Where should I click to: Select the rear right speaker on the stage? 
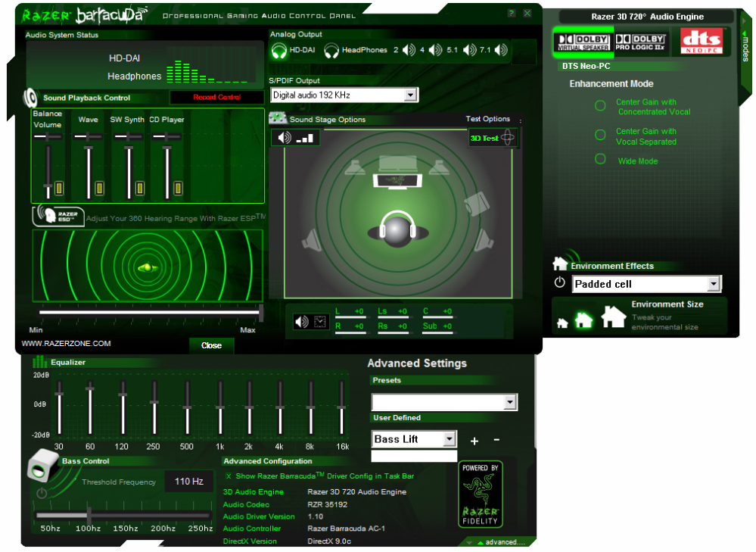point(483,240)
